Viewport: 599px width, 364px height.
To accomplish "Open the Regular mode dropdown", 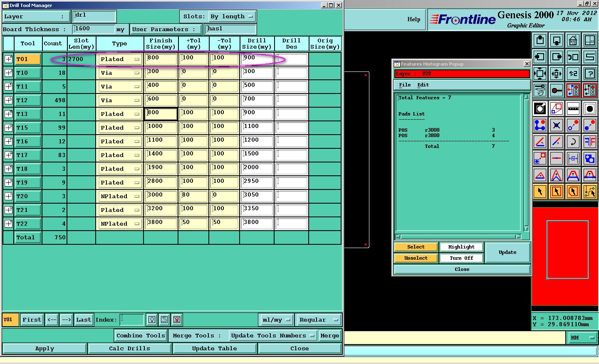I will coord(319,320).
